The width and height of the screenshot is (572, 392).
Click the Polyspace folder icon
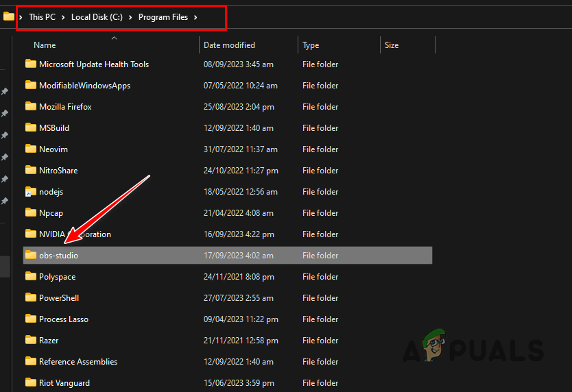click(31, 276)
